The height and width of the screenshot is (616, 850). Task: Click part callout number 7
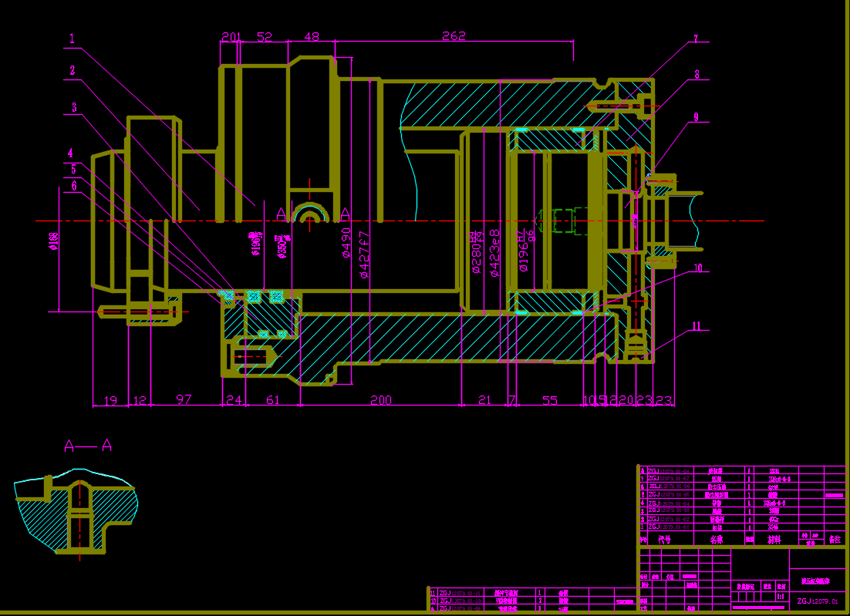coord(696,39)
